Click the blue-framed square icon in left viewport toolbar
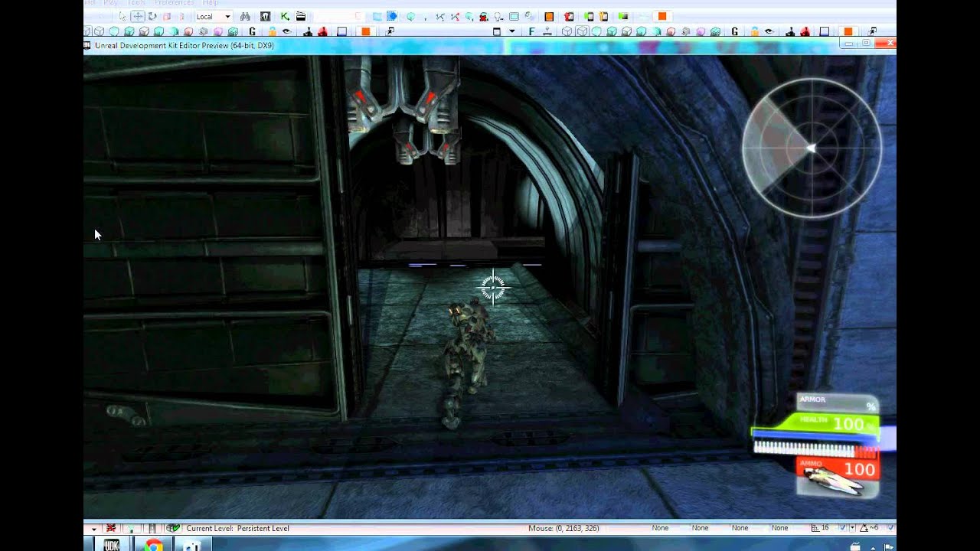 point(341,31)
